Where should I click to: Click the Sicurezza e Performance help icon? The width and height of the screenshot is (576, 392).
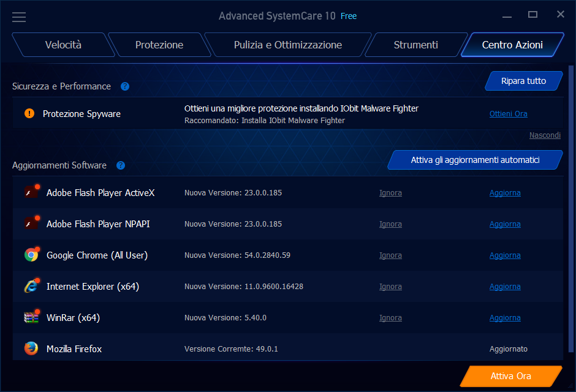point(125,86)
